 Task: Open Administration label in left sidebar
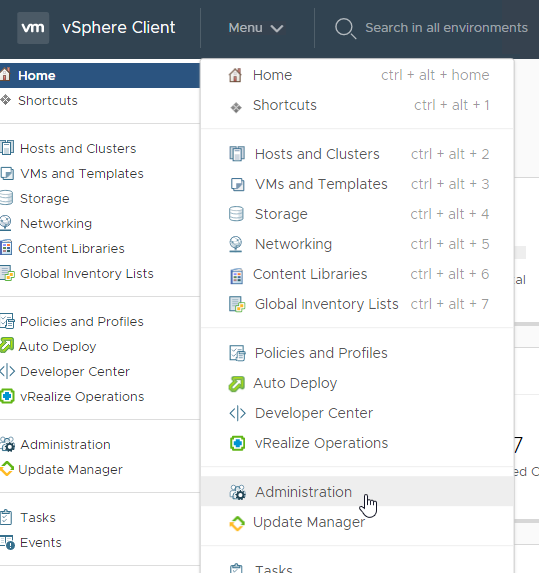[x=65, y=444]
